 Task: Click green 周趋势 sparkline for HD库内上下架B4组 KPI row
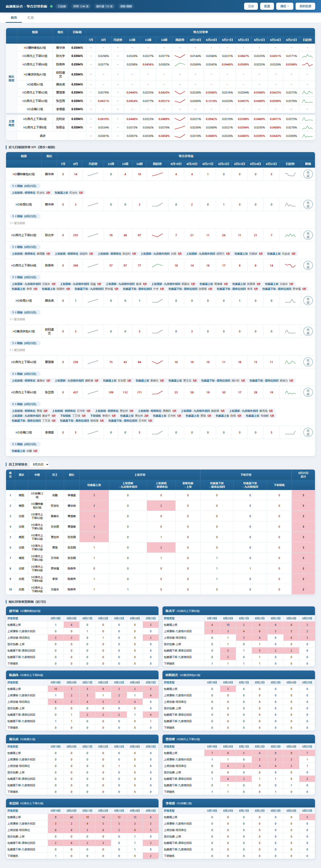tap(157, 266)
